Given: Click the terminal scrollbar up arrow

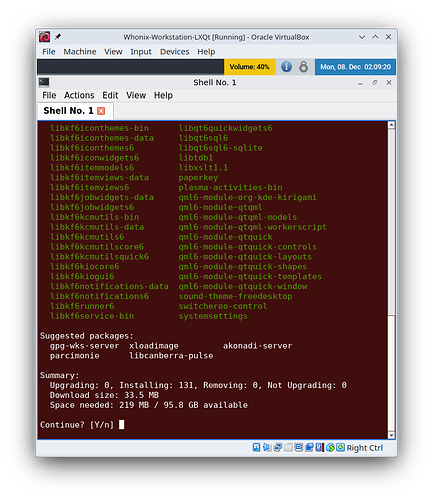Looking at the screenshot, I should tap(391, 125).
